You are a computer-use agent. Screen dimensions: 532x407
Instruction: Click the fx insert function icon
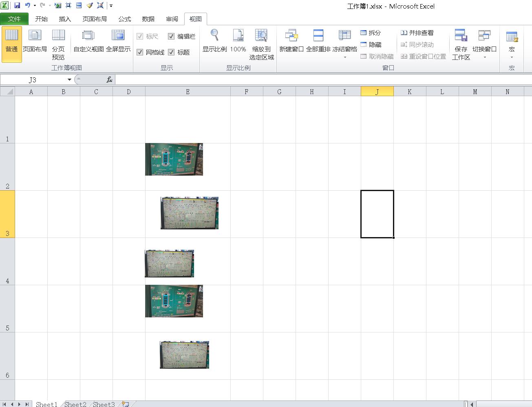coord(109,80)
